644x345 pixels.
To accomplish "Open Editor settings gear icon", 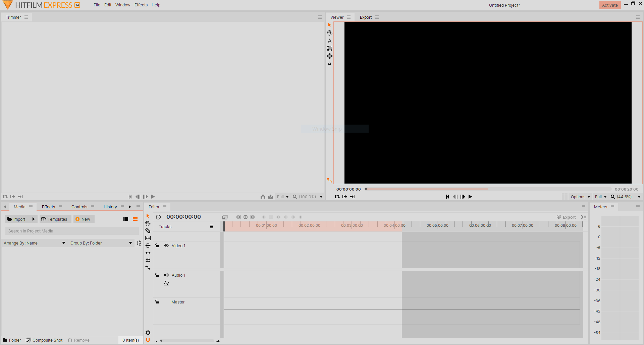I will [148, 333].
